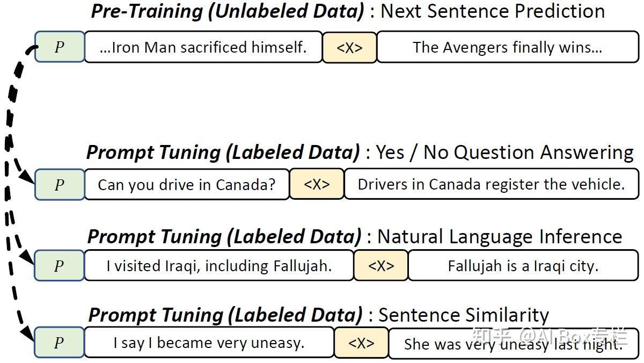Viewport: 644px width, 363px height.
Task: Click the green P box in the Pre-Training row
Action: [x=60, y=47]
